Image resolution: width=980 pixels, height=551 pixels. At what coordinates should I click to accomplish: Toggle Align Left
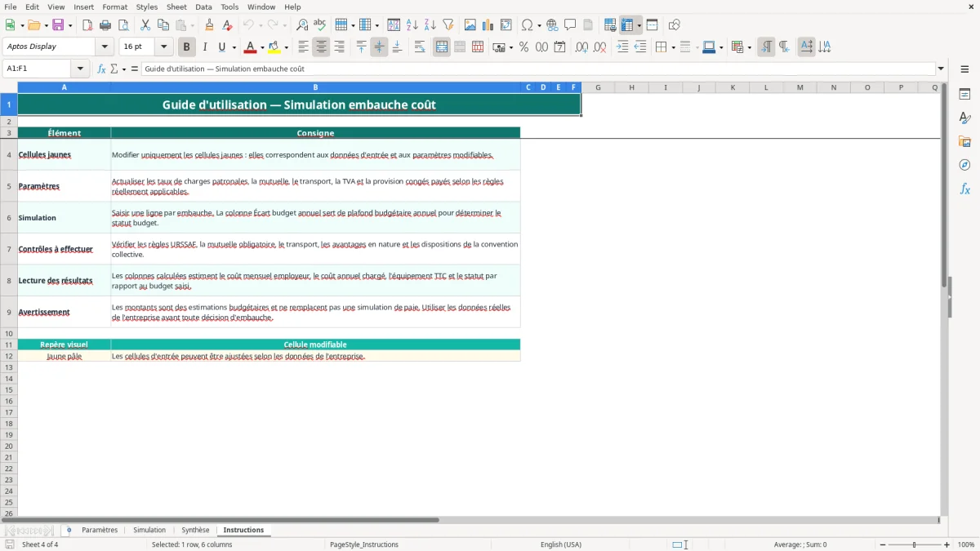(x=303, y=47)
